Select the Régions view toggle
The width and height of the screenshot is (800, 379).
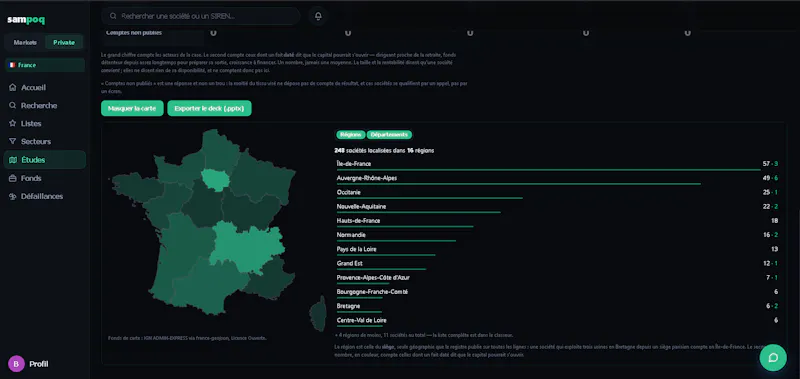coord(351,135)
